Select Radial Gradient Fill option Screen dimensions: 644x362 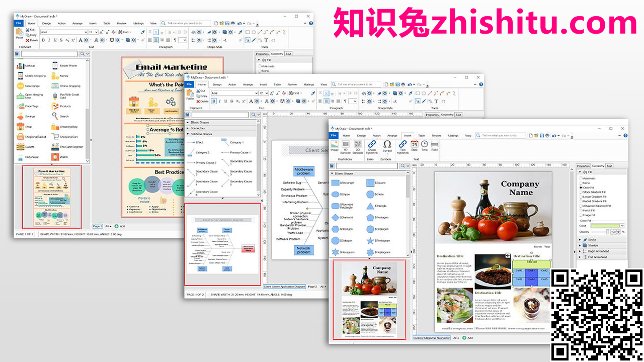point(594,201)
